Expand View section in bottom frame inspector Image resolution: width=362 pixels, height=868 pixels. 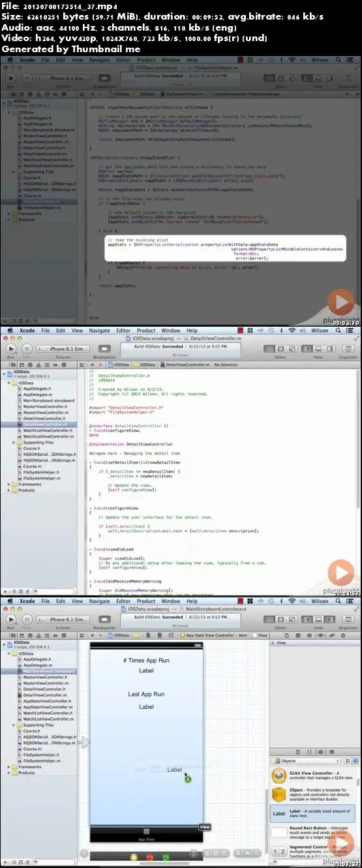click(273, 642)
